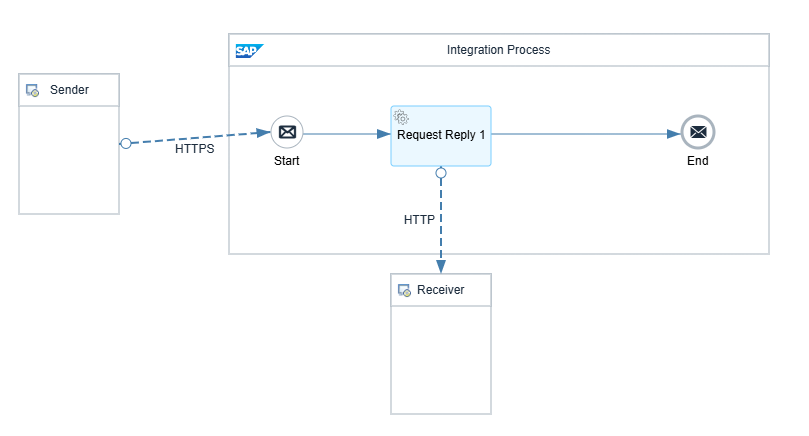Click the Sender participant icon
809x436 pixels.
(x=33, y=90)
